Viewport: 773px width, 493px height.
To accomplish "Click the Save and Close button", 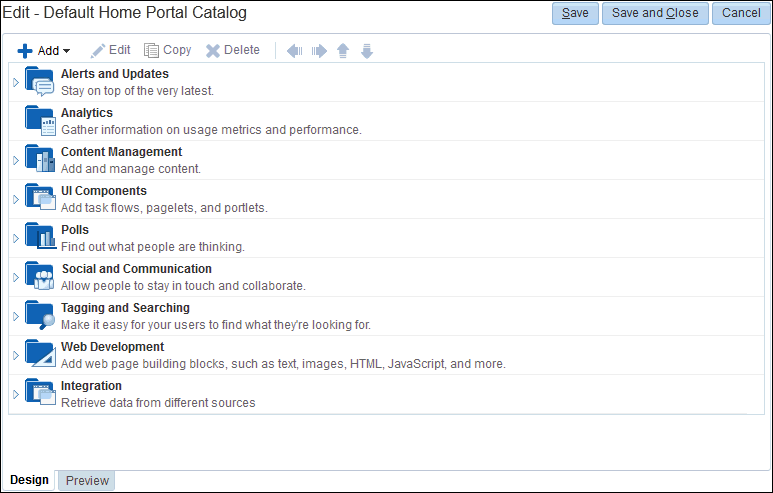I will click(x=655, y=13).
